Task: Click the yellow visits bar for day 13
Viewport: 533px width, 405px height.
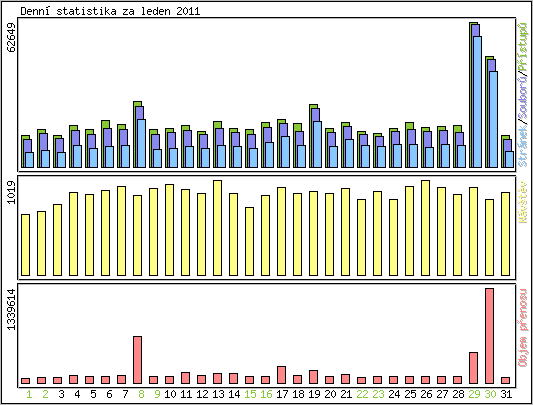Action: point(218,228)
